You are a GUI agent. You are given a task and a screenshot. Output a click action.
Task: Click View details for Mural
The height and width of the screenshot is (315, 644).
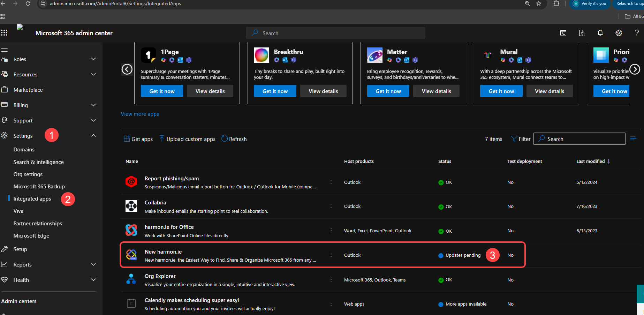(550, 91)
